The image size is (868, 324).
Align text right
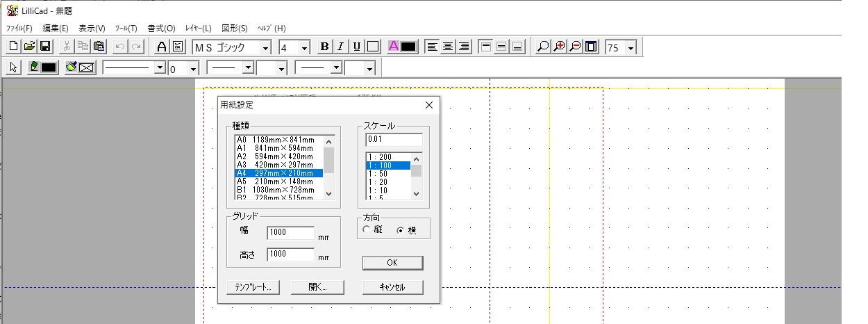(464, 47)
